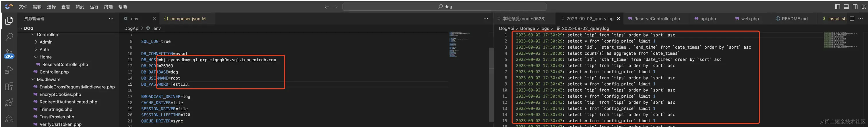Open the Extensions view
The height and width of the screenshot is (127, 868).
click(x=9, y=86)
